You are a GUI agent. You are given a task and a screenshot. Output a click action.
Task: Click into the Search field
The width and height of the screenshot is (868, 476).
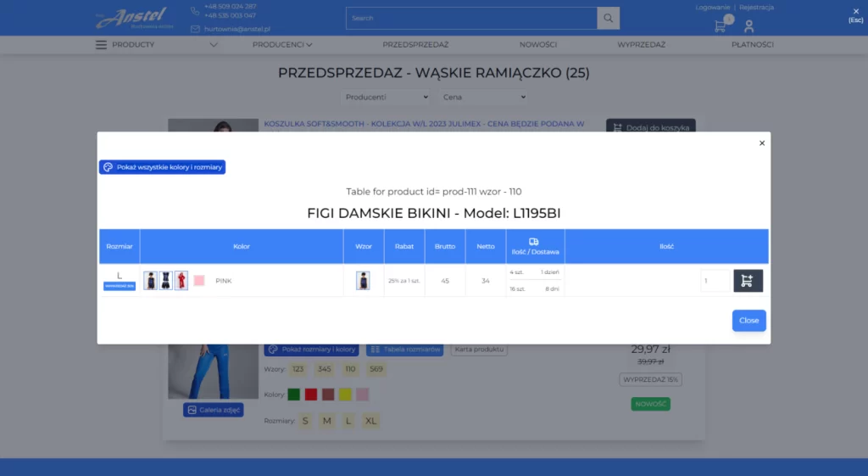(471, 19)
